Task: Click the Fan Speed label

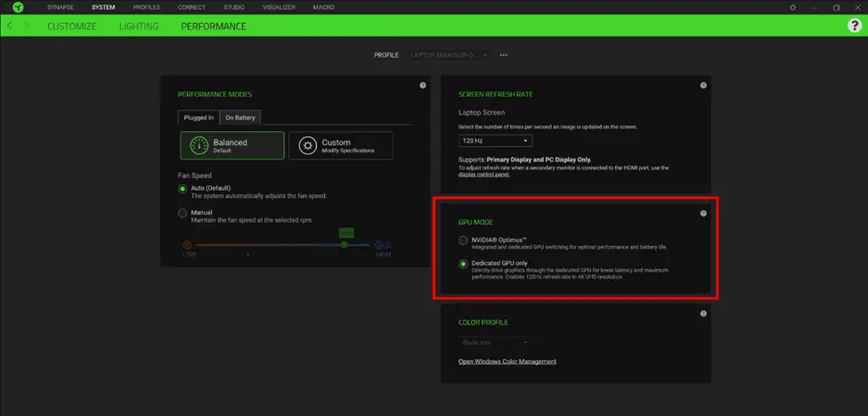Action: [194, 175]
